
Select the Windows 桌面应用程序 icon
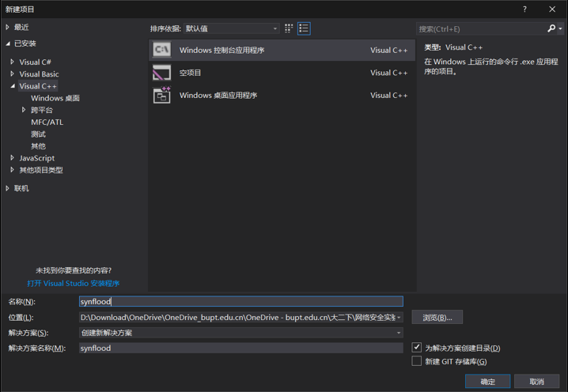(x=161, y=95)
